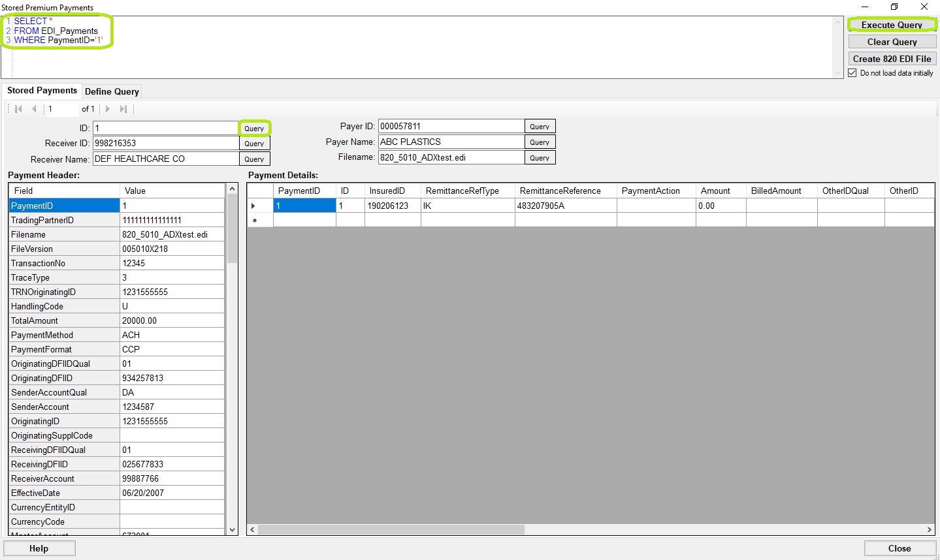This screenshot has height=560, width=940.
Task: Click Execute Query button
Action: 892,25
